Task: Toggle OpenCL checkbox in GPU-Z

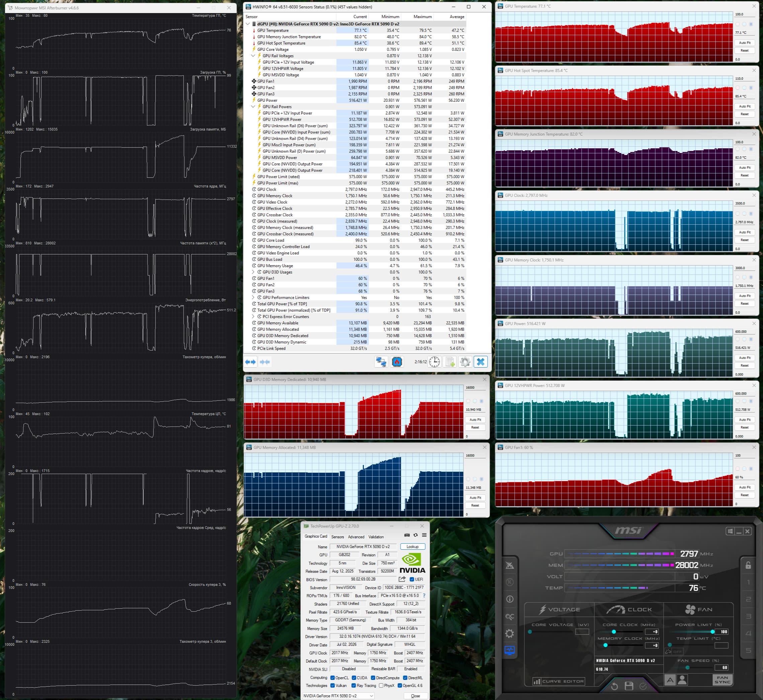Action: pyautogui.click(x=332, y=678)
